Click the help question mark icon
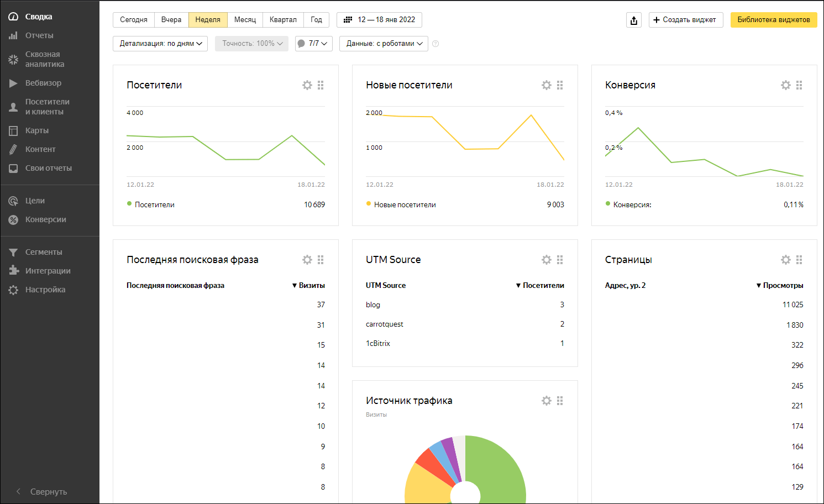This screenshot has width=824, height=504. pos(435,44)
